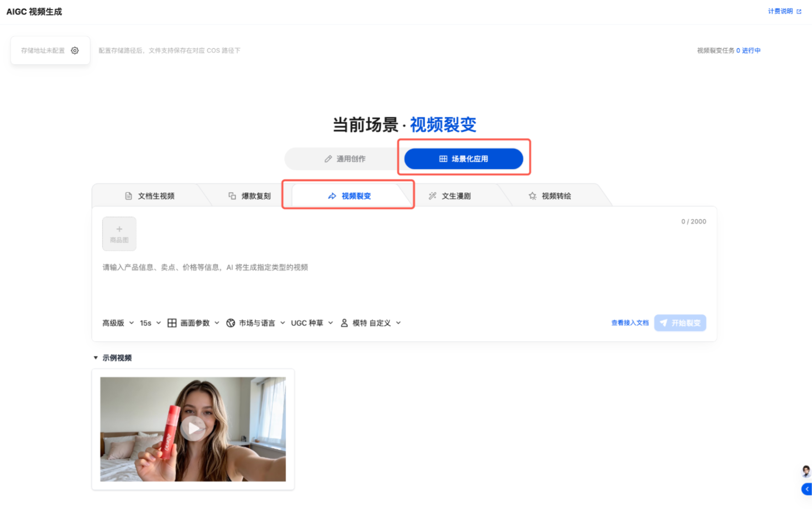Click the person icon for 模特 setting
Screen dimensions: 812x515
coord(344,323)
